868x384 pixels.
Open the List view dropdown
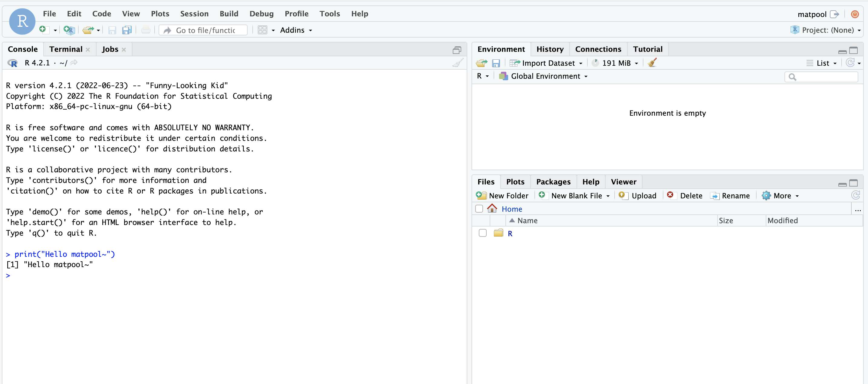coord(821,63)
